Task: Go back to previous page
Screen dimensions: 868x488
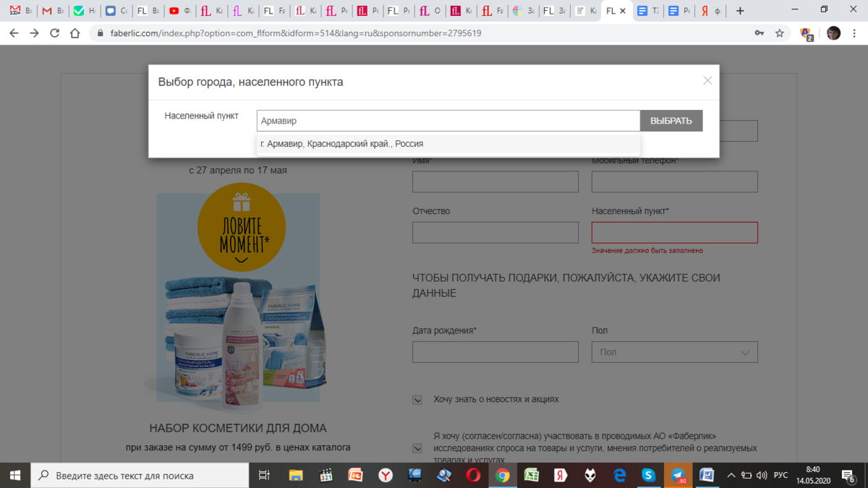Action: tap(14, 33)
